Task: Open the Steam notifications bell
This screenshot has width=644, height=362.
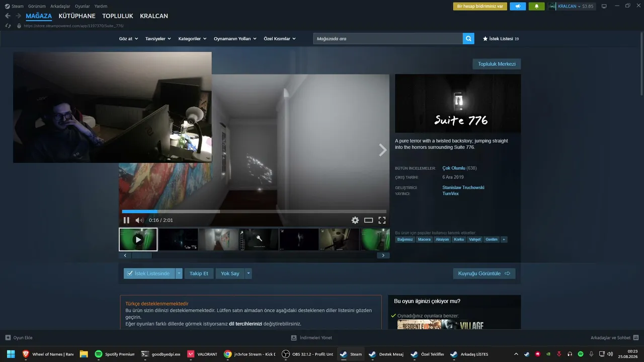Action: (x=536, y=6)
